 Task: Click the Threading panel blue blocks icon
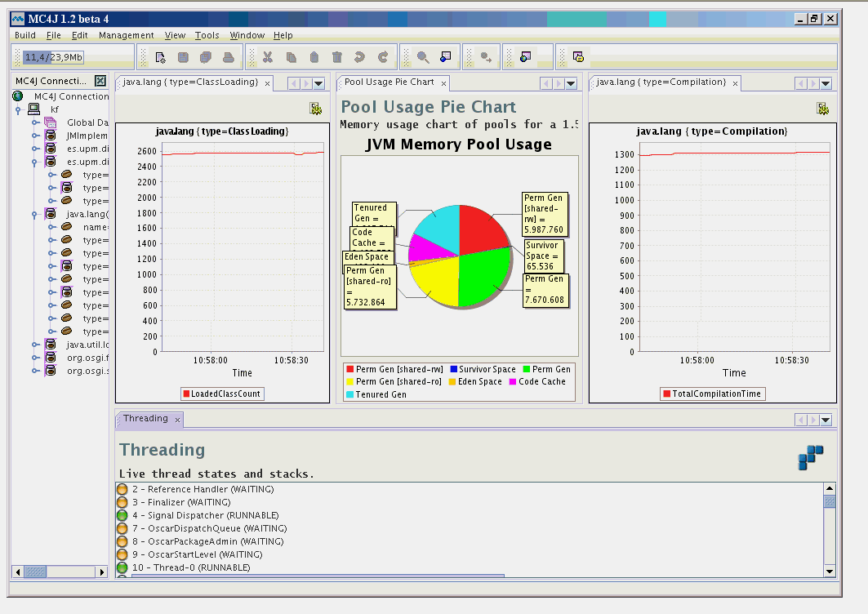click(811, 457)
